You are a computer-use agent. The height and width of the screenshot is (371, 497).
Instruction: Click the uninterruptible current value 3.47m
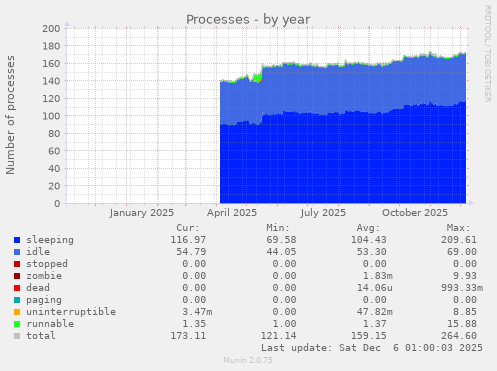pos(197,312)
